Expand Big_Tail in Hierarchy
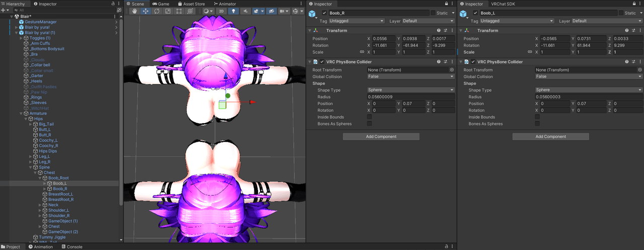This screenshot has width=644, height=250. coord(31,124)
